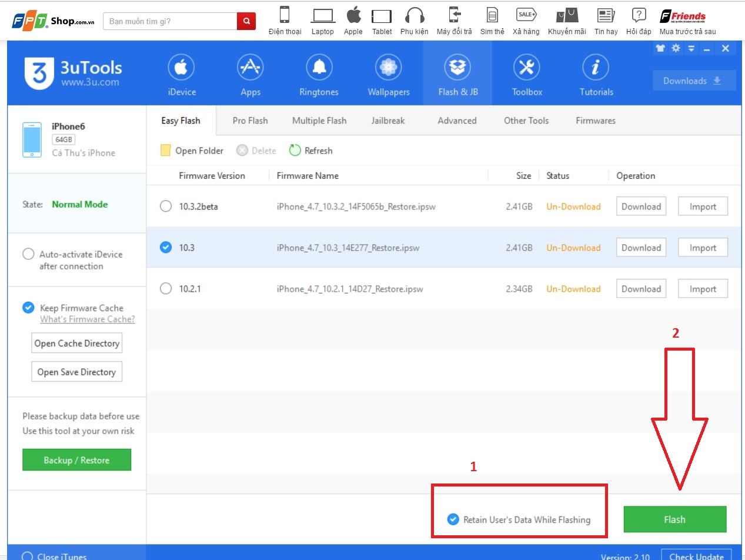Select the 10.2.1 firmware radio button
The width and height of the screenshot is (745, 560).
166,289
